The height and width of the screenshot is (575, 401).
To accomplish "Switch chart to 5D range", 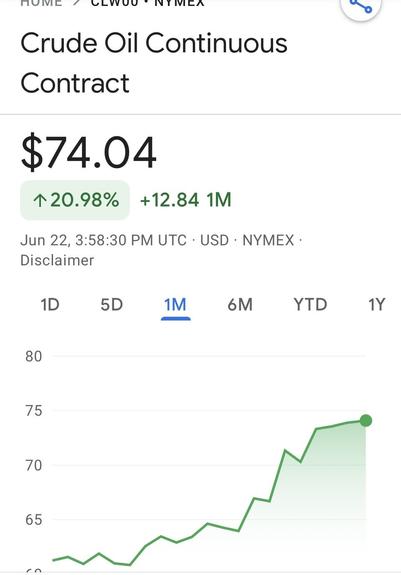I will [x=111, y=305].
